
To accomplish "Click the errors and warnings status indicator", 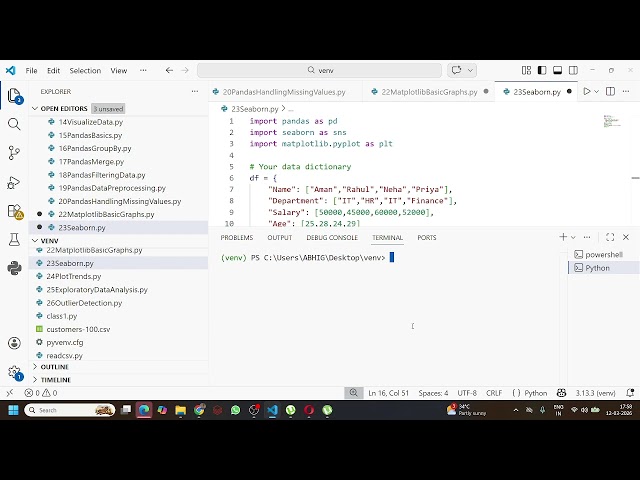I will pyautogui.click(x=40, y=393).
